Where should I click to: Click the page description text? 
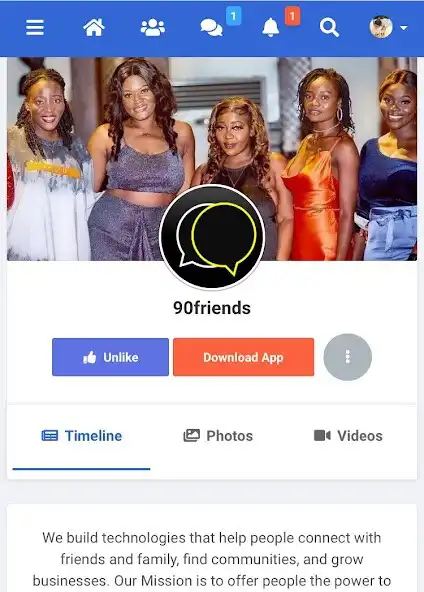coord(212,559)
